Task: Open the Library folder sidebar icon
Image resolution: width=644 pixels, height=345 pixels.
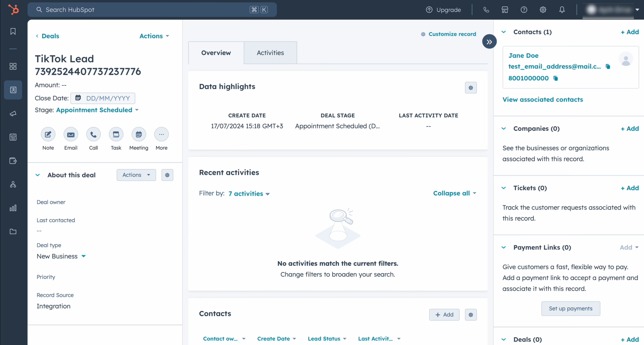Action: (x=13, y=232)
